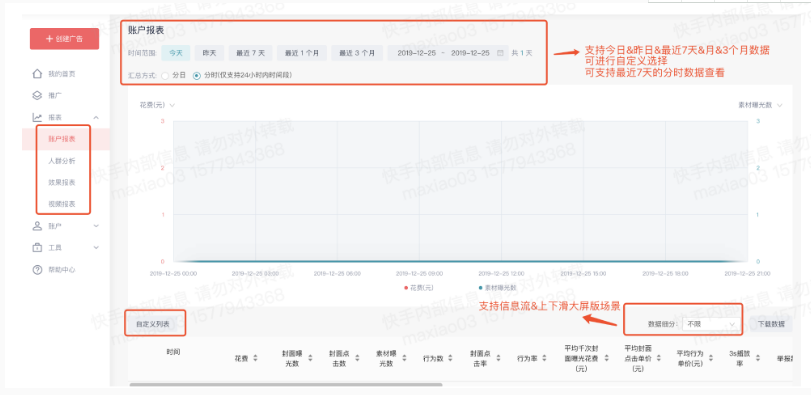Click the 共 1 天 day count text
811x395 pixels.
click(x=521, y=53)
